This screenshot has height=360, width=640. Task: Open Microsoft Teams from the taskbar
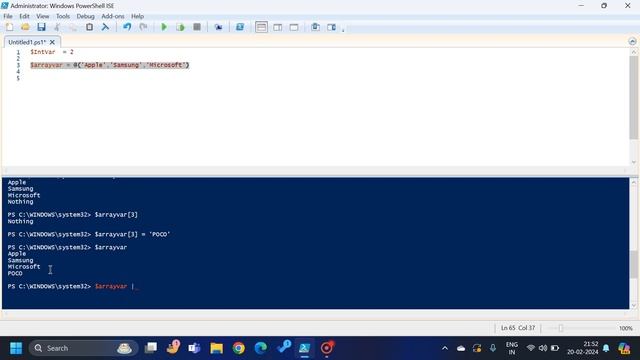pyautogui.click(x=194, y=348)
